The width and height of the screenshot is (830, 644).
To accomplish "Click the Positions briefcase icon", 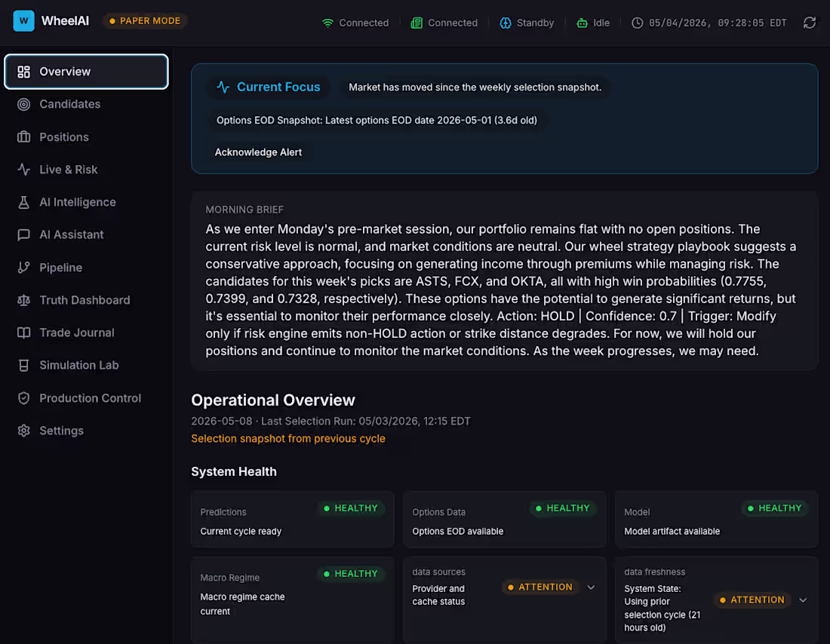I will pos(24,137).
